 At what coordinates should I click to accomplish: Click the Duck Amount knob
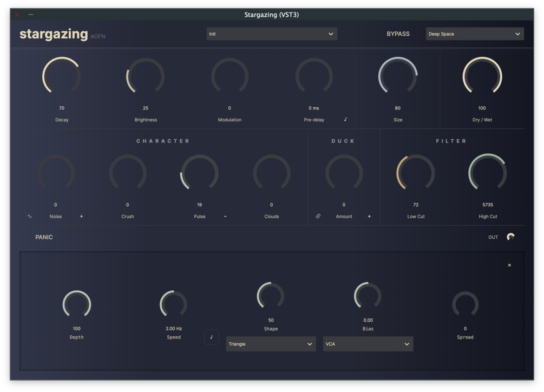pyautogui.click(x=344, y=173)
